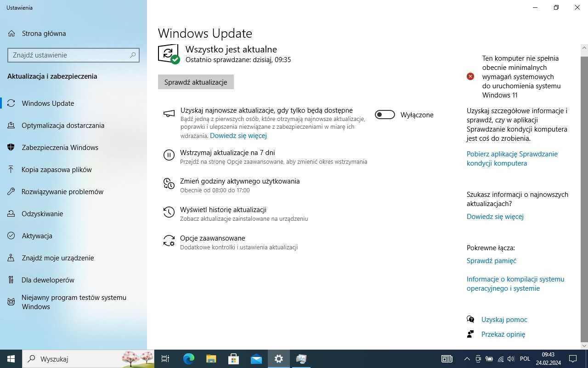Click the Uzyskaj pomoc chat-bubble icon
Viewport: 588px width, 368px height.
pyautogui.click(x=470, y=319)
